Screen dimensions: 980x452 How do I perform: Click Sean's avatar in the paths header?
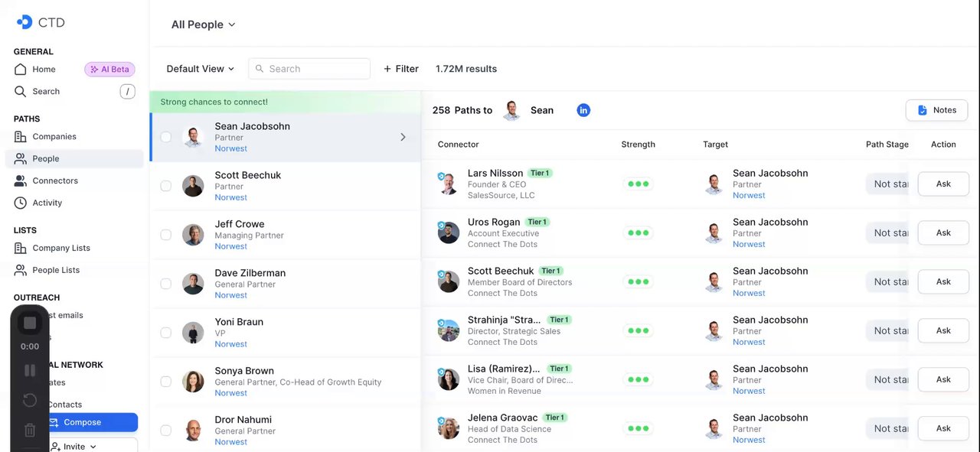point(512,110)
